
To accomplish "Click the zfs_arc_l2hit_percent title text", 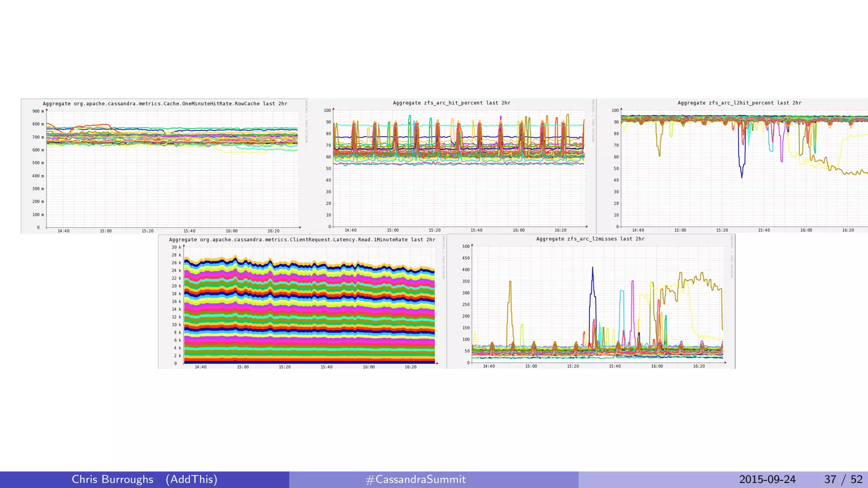I will pos(739,103).
